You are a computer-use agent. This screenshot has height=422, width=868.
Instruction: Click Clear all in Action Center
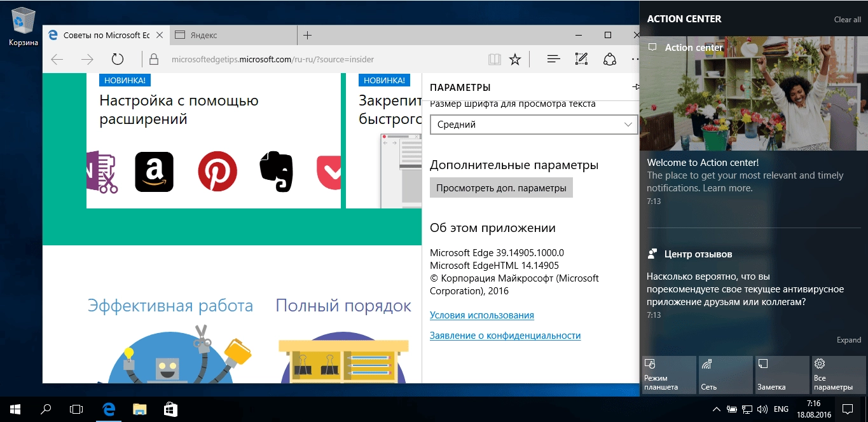(848, 20)
